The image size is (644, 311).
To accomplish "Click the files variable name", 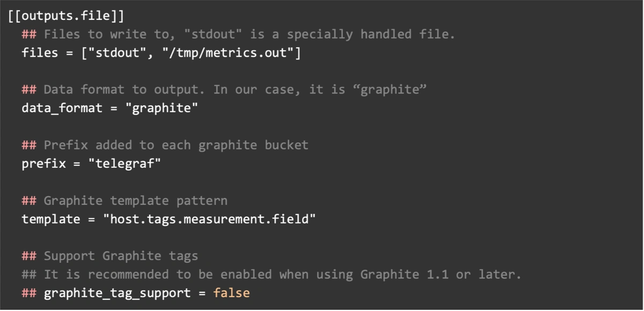I will 40,53.
